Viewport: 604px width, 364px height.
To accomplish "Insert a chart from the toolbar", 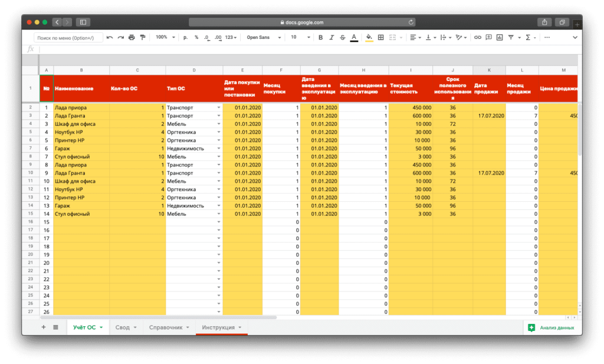I will (x=500, y=37).
